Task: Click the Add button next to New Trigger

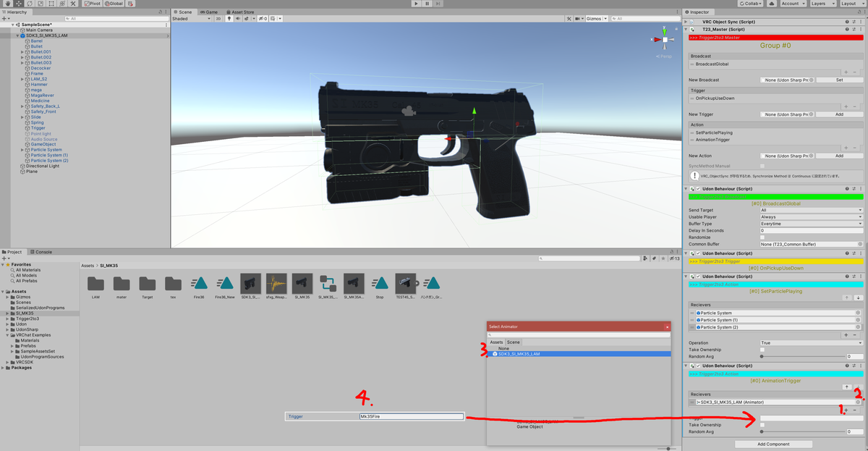Action: [x=839, y=114]
